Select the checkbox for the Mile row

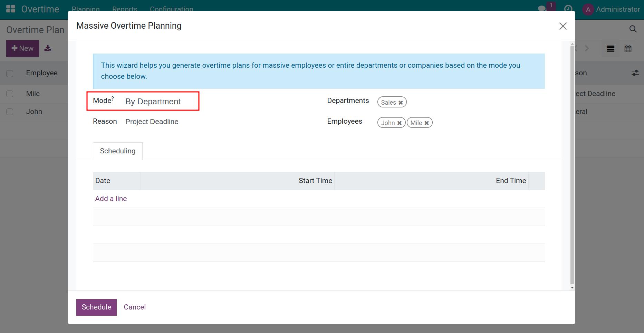(x=10, y=94)
